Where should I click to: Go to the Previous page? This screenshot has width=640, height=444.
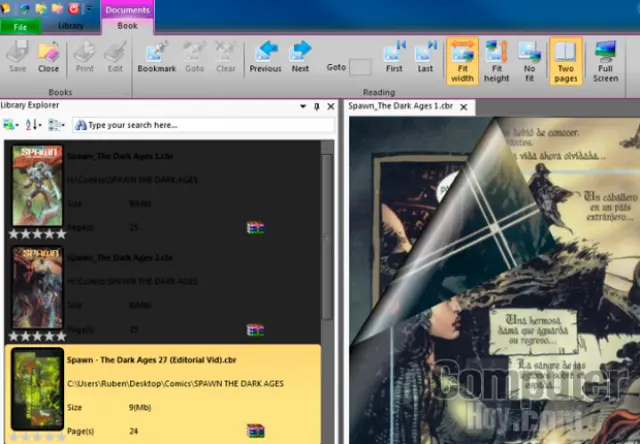[265, 55]
